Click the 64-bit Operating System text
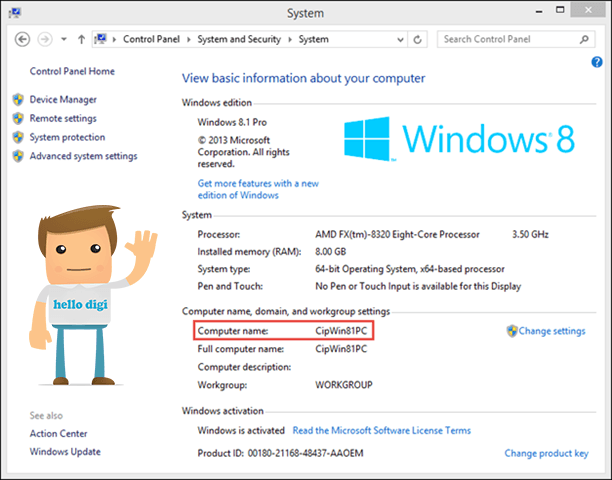This screenshot has width=612, height=480. (410, 269)
